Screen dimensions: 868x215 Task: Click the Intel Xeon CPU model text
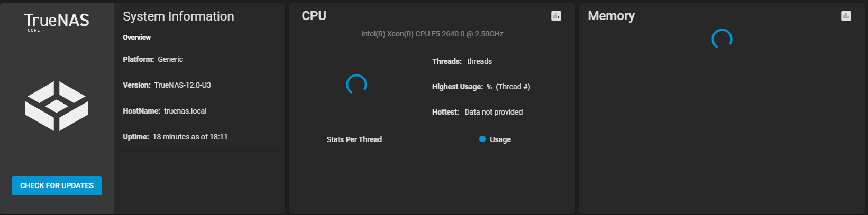click(432, 34)
